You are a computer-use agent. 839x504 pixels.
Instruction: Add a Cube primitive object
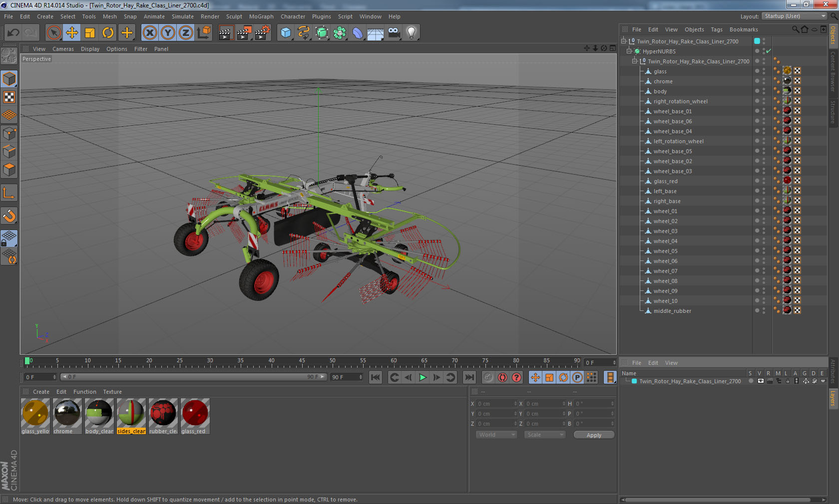(286, 33)
